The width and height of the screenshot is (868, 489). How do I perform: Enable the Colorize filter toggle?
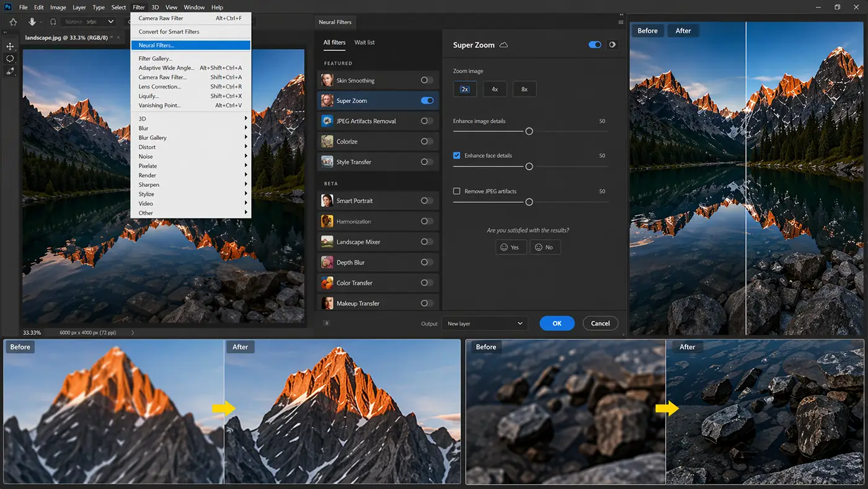[x=427, y=141]
